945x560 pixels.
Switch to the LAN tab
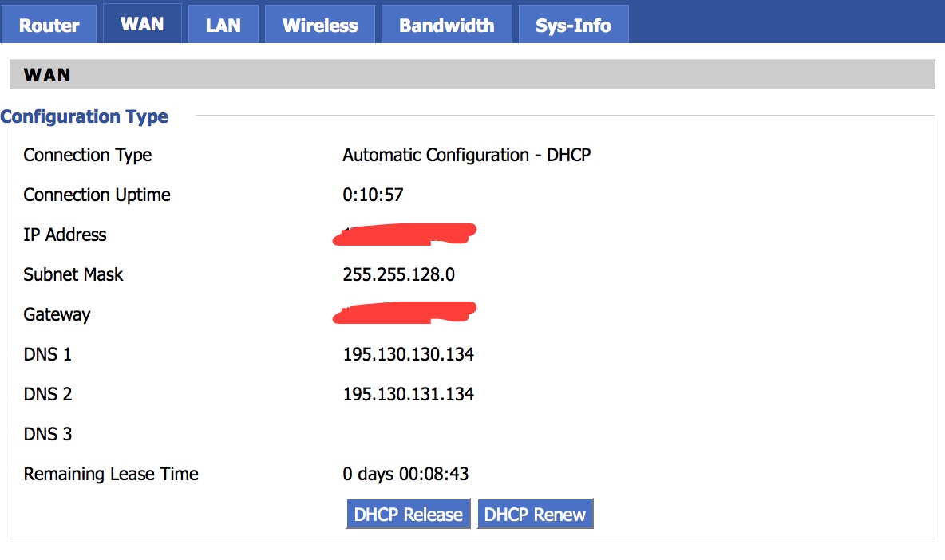(x=223, y=25)
